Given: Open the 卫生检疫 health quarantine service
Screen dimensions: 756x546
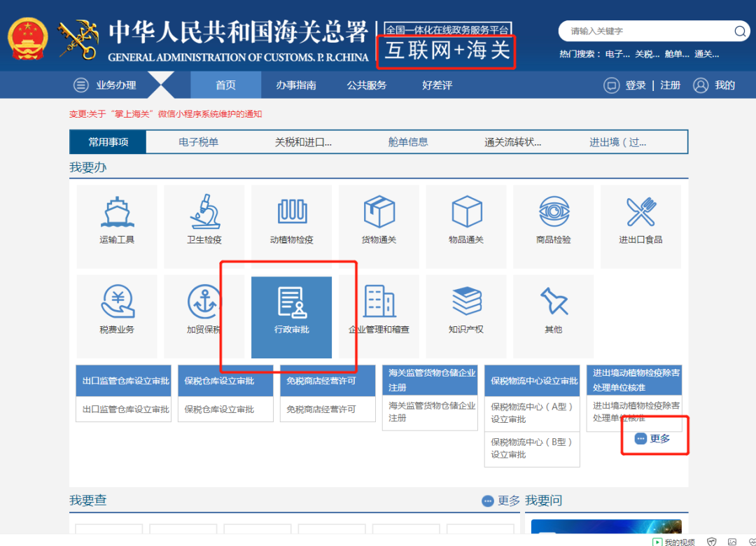Looking at the screenshot, I should click(204, 223).
